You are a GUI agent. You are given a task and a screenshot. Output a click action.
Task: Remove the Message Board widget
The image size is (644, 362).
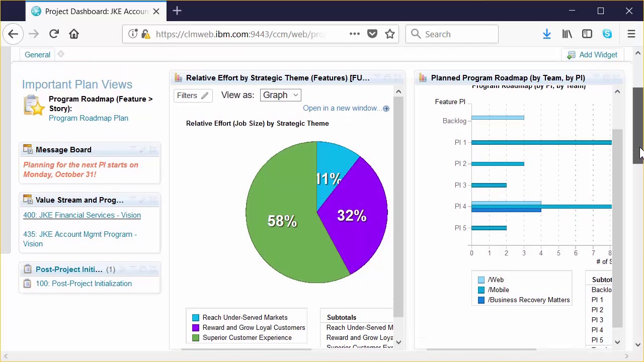point(153,150)
